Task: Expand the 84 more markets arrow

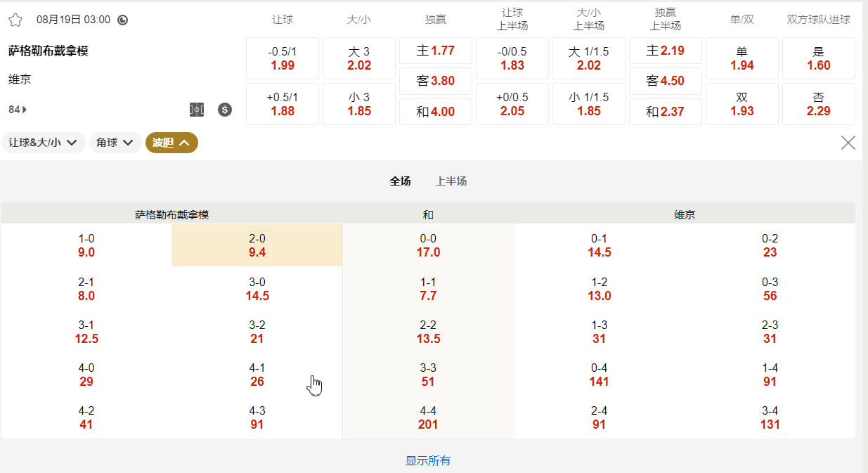Action: [18, 110]
